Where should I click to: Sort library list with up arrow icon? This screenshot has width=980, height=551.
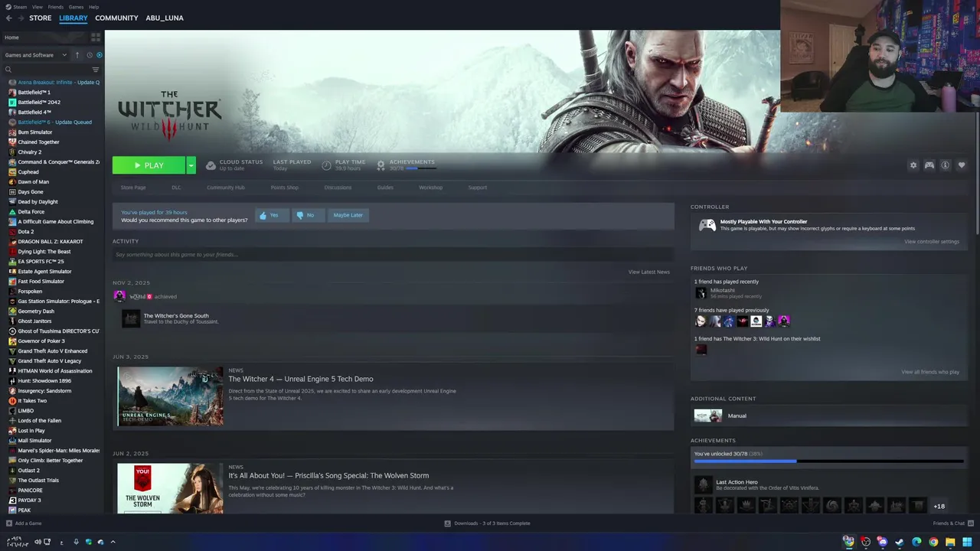point(77,55)
